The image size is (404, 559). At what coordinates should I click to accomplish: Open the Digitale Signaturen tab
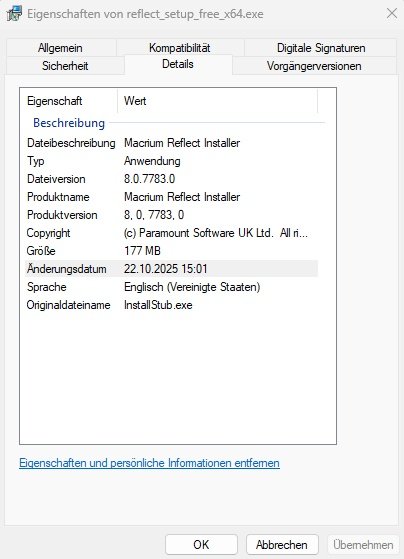click(321, 48)
